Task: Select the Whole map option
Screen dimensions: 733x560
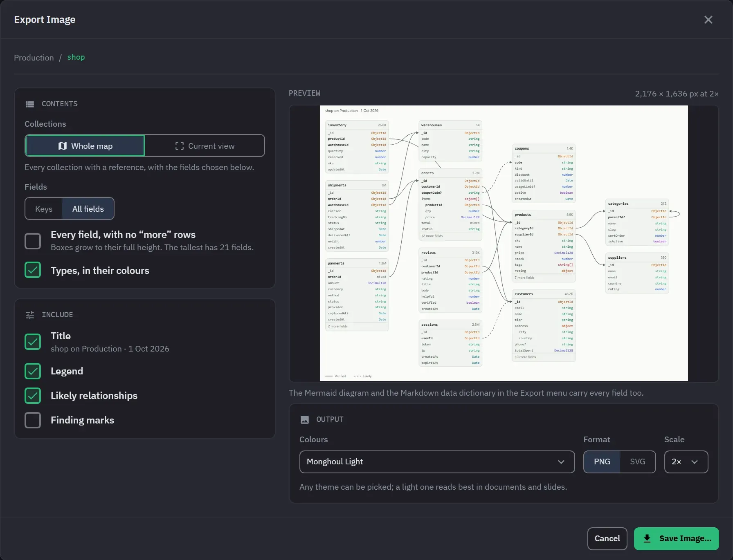Action: (x=85, y=146)
